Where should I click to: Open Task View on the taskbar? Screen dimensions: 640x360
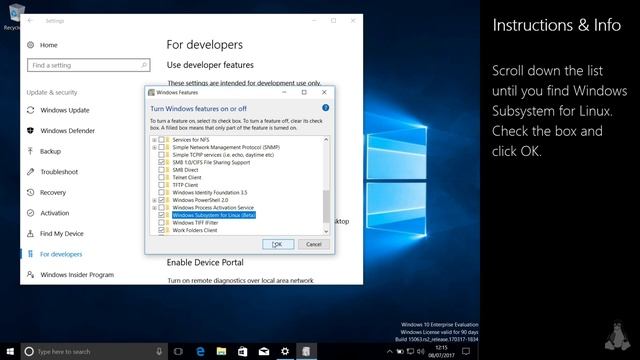pos(178,351)
